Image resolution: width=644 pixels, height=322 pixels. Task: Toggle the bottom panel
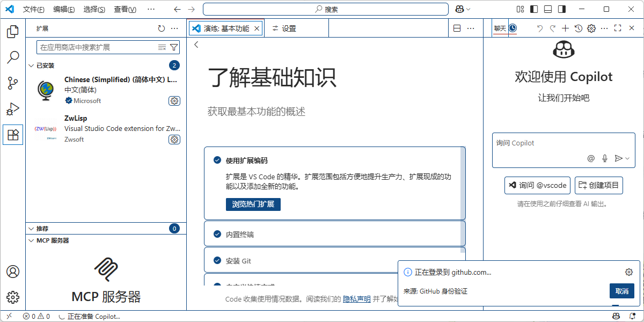tap(548, 9)
